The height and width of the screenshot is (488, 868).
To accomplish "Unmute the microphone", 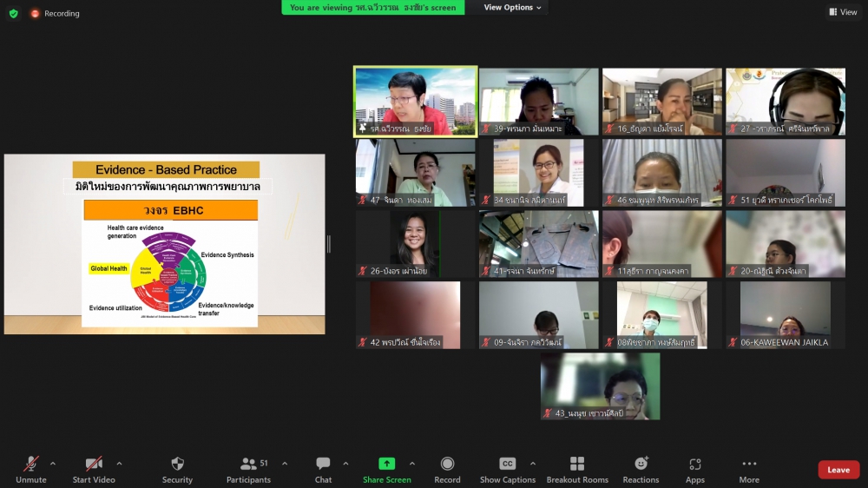I will 31,465.
